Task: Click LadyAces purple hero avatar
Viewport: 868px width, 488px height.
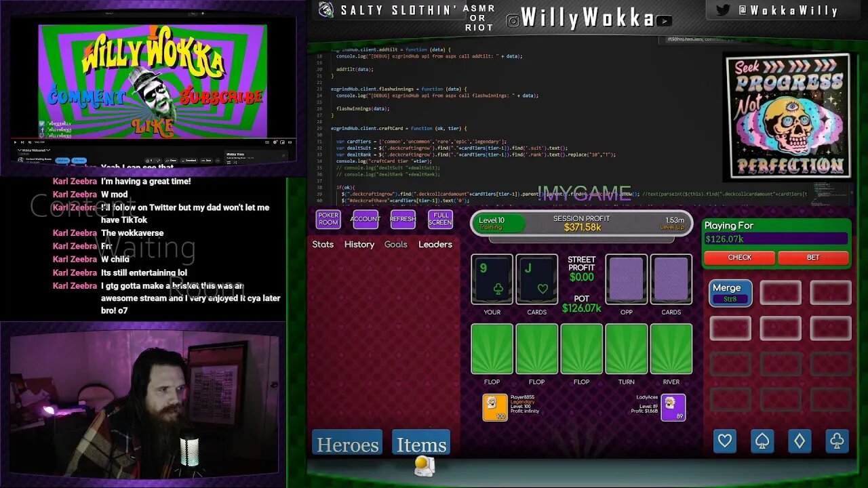Action: (x=673, y=407)
